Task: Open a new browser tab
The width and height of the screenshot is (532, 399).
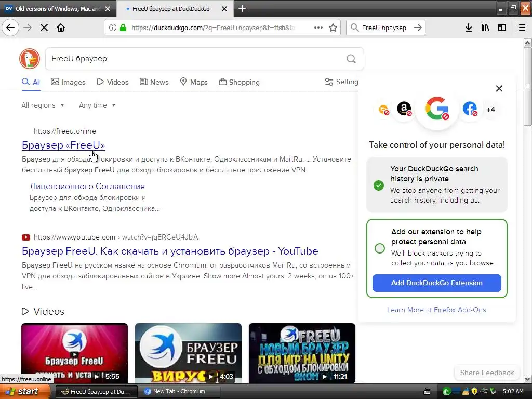Action: tap(242, 8)
